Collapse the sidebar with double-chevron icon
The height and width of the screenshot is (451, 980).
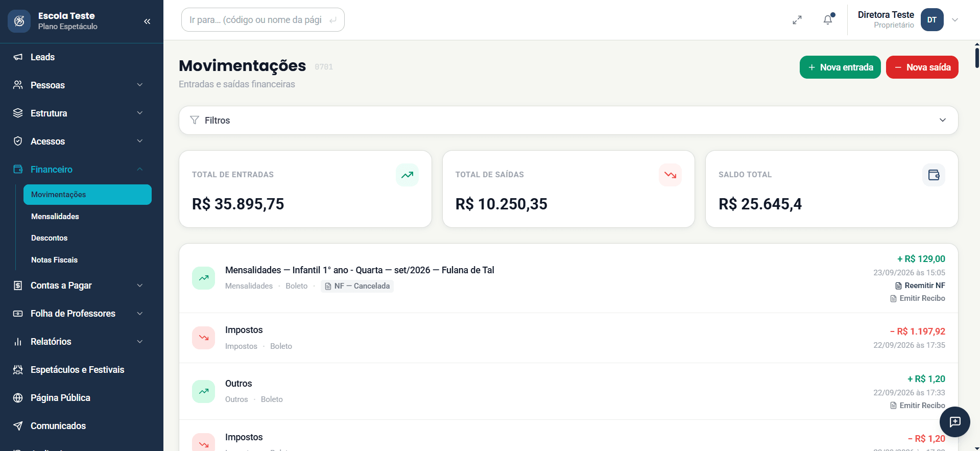point(147,21)
